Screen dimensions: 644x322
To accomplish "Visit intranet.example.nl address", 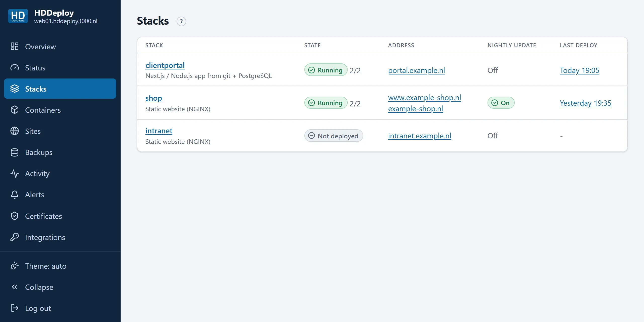I will point(420,136).
